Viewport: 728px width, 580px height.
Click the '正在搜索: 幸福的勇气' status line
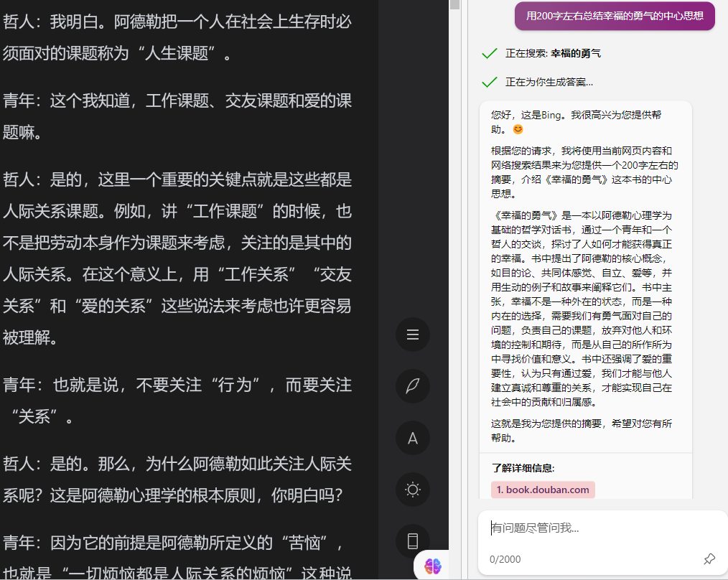tap(553, 53)
